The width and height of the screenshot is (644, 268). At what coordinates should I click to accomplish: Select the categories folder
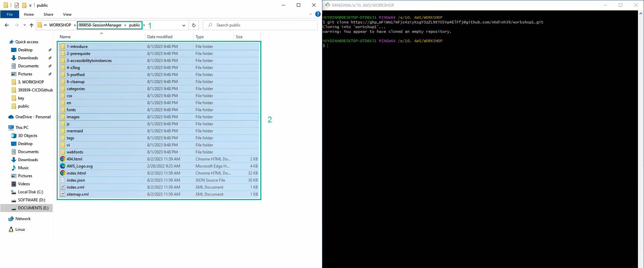[159, 89]
